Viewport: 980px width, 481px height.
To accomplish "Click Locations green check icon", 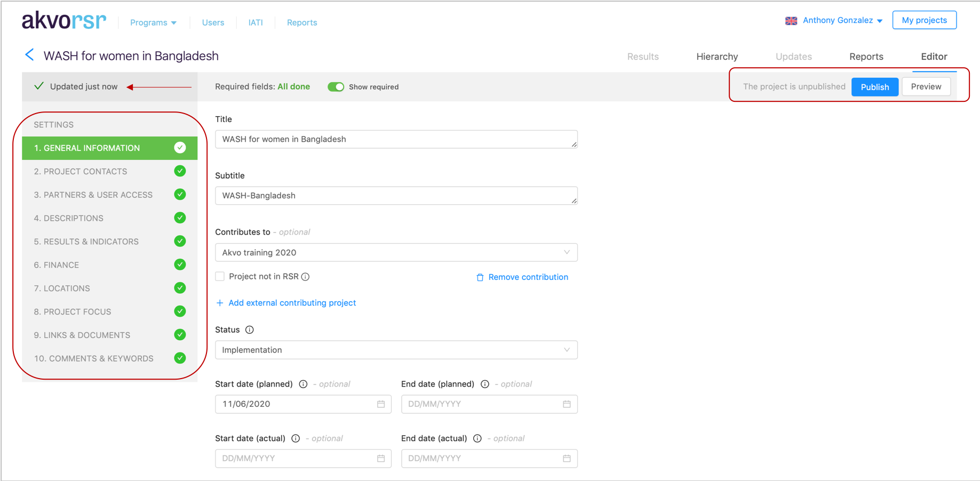I will 180,288.
